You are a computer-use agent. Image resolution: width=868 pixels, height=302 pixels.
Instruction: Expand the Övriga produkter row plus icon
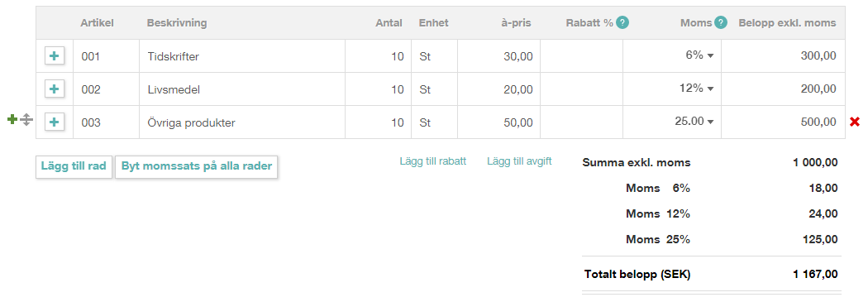55,122
